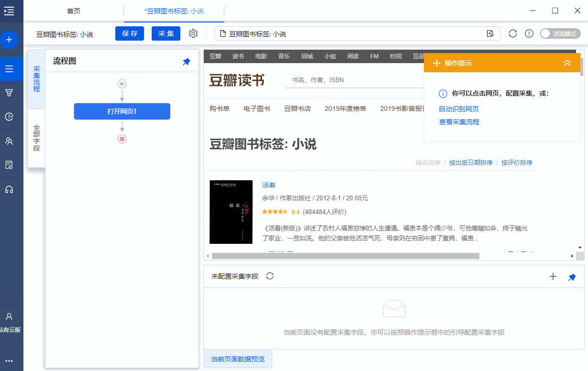Click the URL address bar field

pos(357,33)
